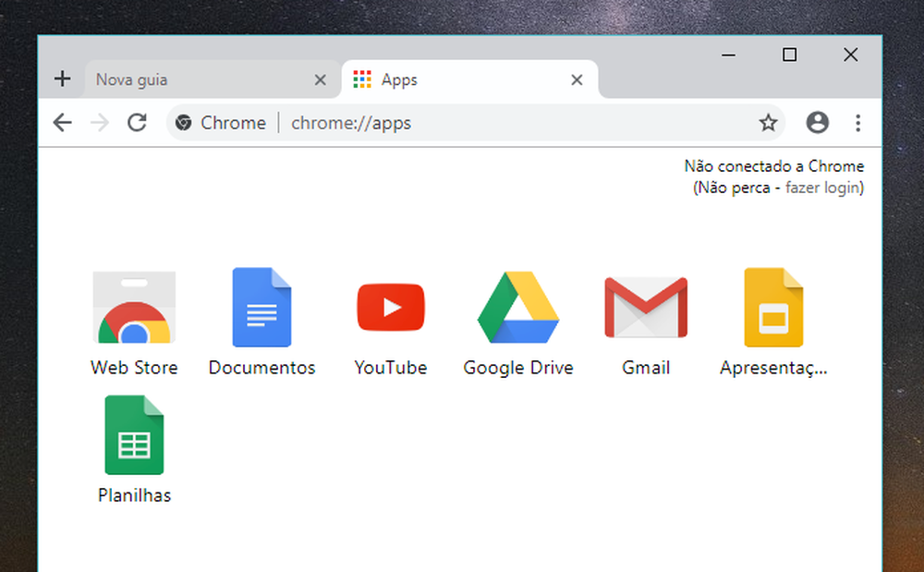Minimize the Chrome window
Image resolution: width=924 pixels, height=572 pixels.
tap(728, 55)
